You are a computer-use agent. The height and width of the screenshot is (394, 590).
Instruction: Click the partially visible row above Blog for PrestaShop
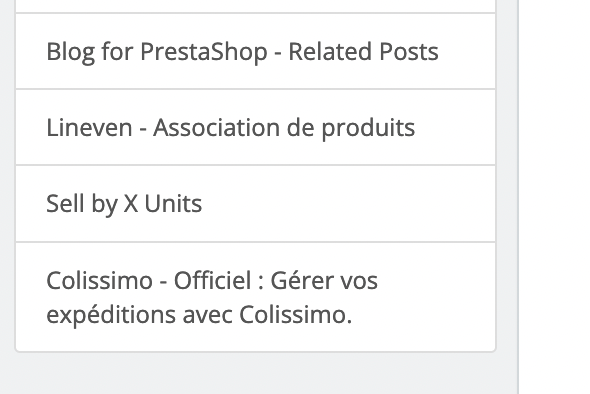click(x=255, y=6)
